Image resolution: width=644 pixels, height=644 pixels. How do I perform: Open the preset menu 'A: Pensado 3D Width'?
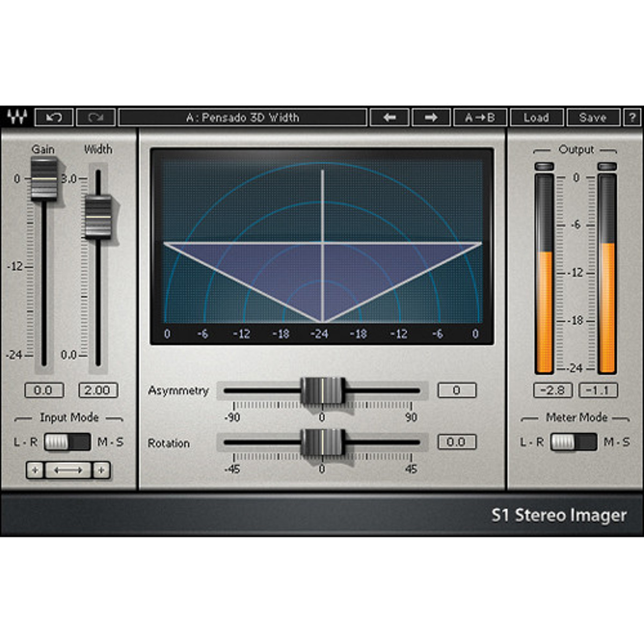point(243,117)
